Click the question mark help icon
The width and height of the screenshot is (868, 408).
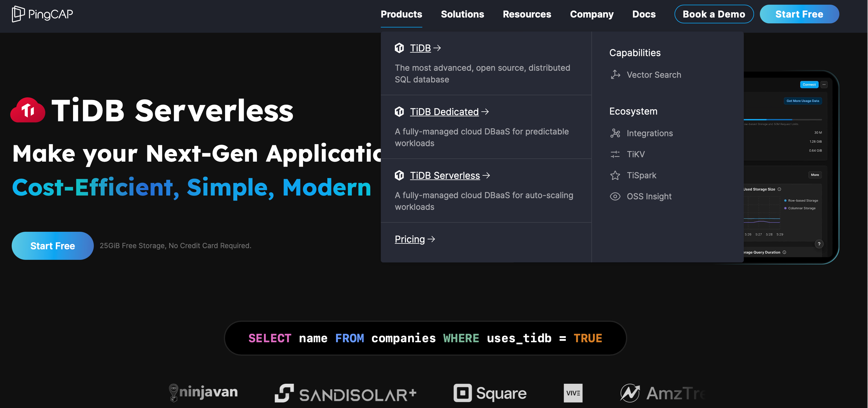(x=819, y=244)
